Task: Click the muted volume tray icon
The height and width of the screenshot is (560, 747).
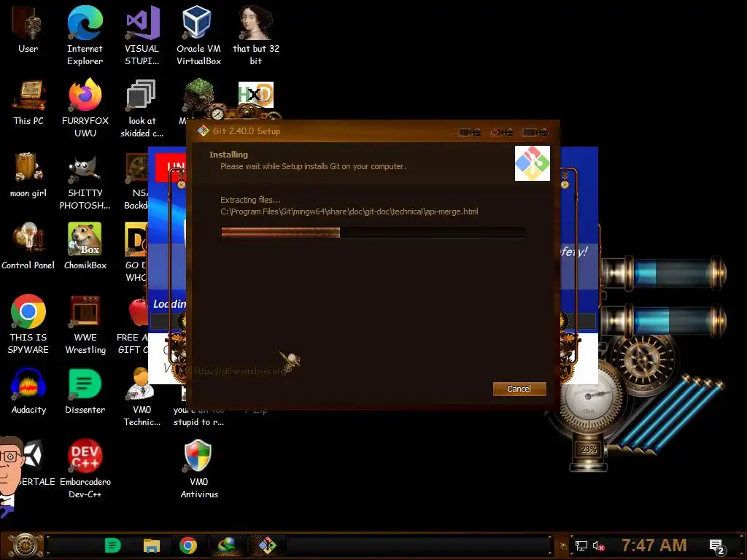Action: pyautogui.click(x=598, y=545)
